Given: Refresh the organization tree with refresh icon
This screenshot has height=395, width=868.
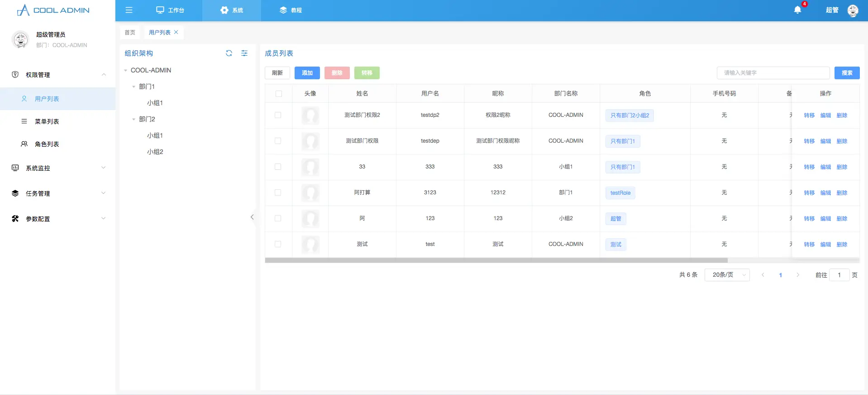Looking at the screenshot, I should (229, 53).
